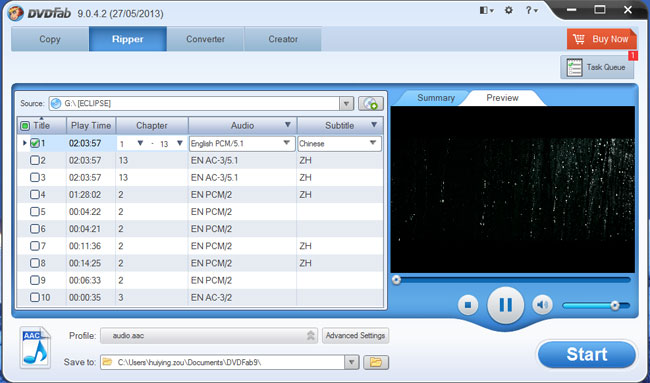
Task: Click the preview video area
Action: tap(512, 189)
